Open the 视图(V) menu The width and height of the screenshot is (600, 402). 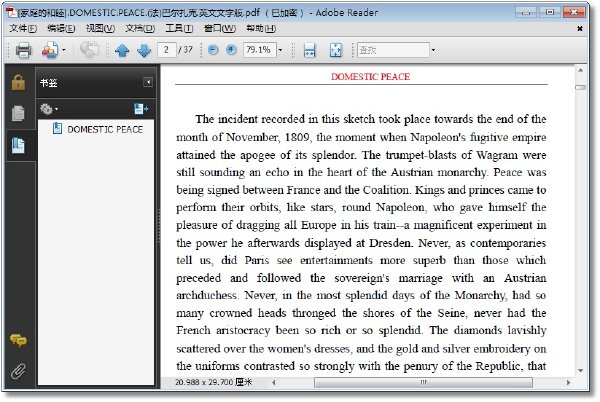[x=100, y=28]
